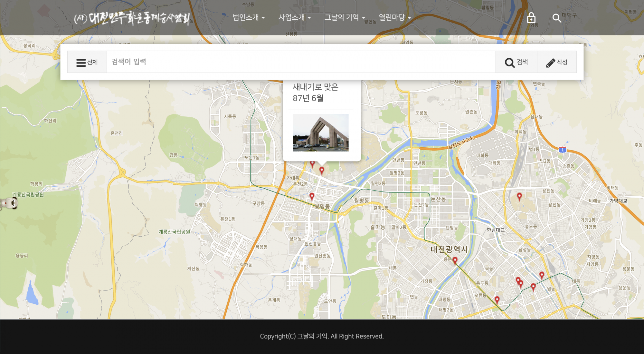Select the map marker left of 원동
This screenshot has height=354, width=644.
533,287
